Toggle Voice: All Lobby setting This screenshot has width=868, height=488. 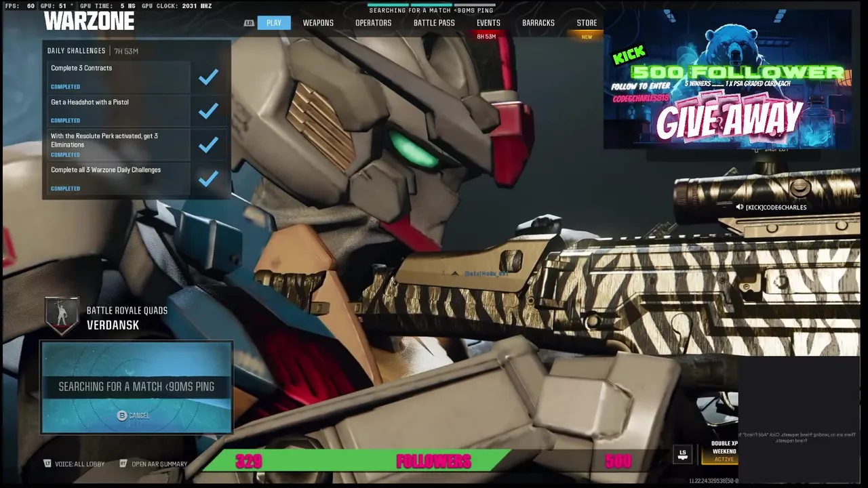(x=79, y=464)
